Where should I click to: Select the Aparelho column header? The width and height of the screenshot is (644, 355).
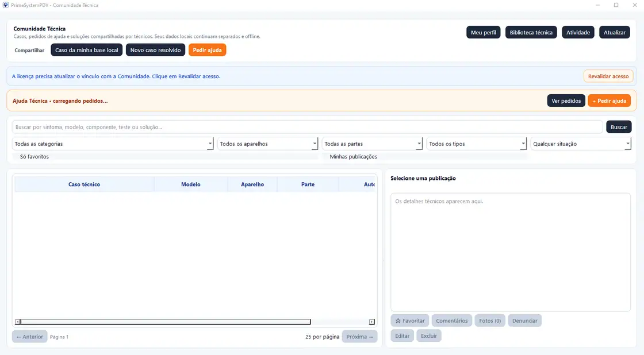pyautogui.click(x=252, y=184)
